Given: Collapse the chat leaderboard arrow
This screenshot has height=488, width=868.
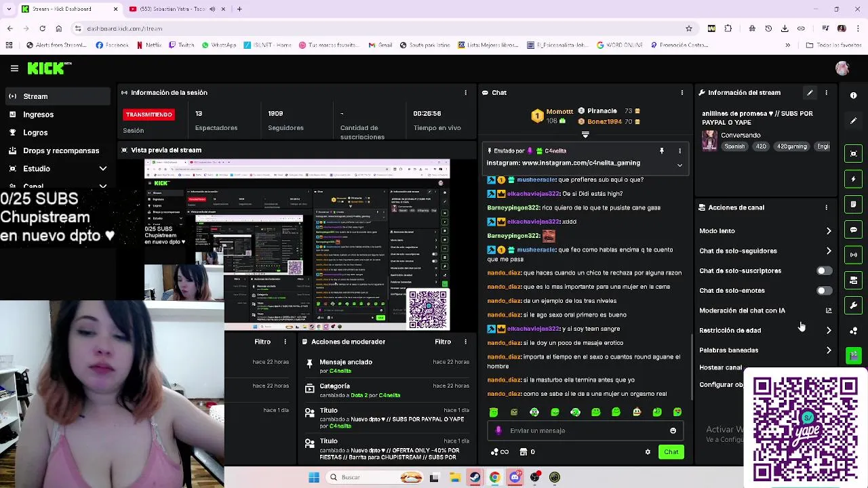Looking at the screenshot, I should click(585, 134).
